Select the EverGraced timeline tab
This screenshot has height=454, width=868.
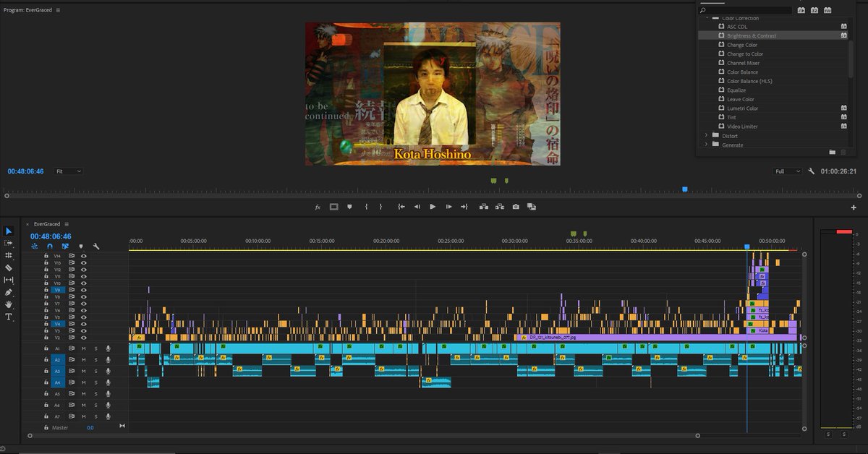[x=46, y=224]
